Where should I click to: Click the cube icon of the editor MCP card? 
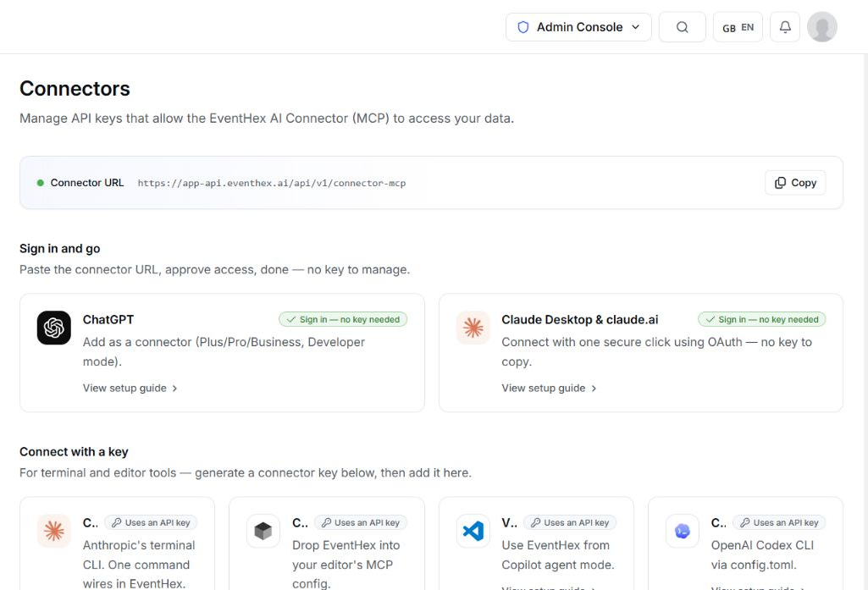263,531
